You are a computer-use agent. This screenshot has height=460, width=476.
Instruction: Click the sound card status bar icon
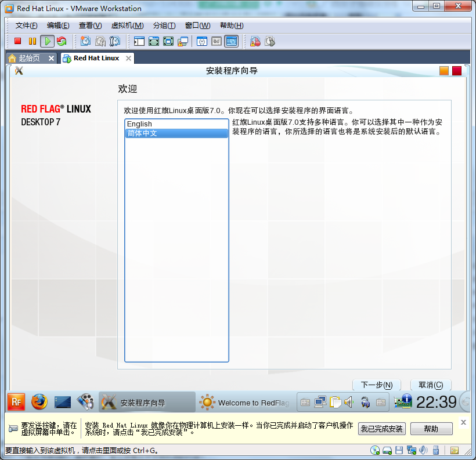point(423,450)
